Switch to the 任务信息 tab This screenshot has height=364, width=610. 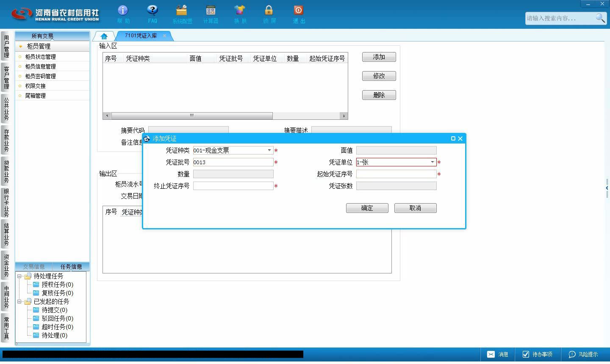tap(71, 267)
